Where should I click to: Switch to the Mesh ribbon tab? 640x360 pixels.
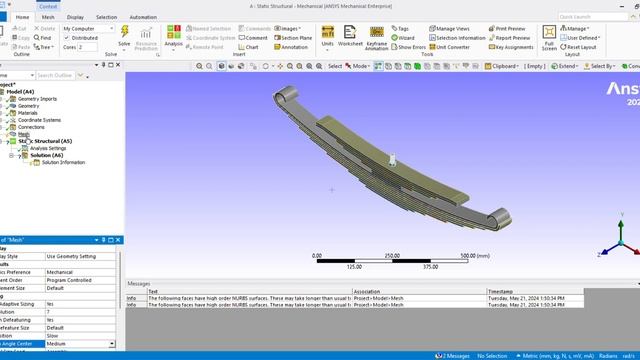[x=48, y=17]
